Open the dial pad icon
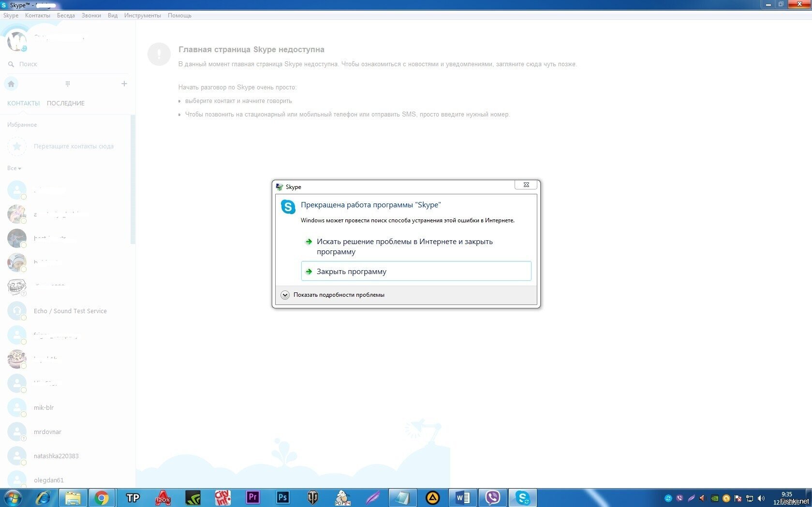This screenshot has height=507, width=812. [x=68, y=84]
